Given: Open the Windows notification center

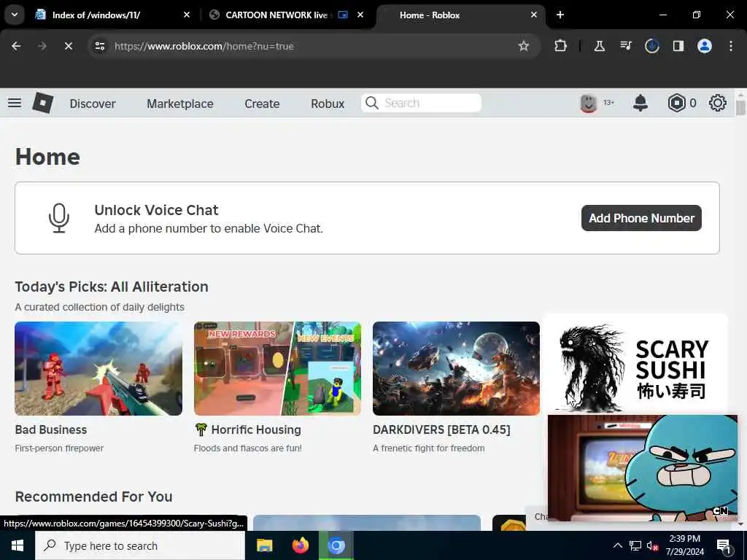Looking at the screenshot, I should [x=723, y=545].
